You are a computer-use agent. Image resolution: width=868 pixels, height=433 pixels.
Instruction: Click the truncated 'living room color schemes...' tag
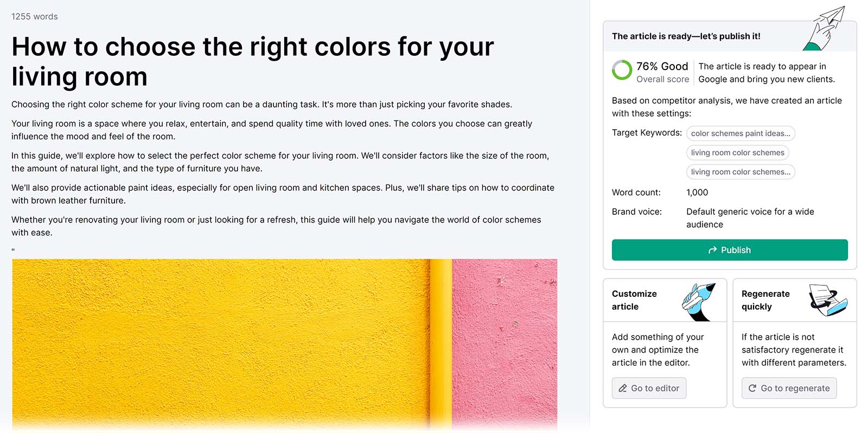(x=741, y=172)
